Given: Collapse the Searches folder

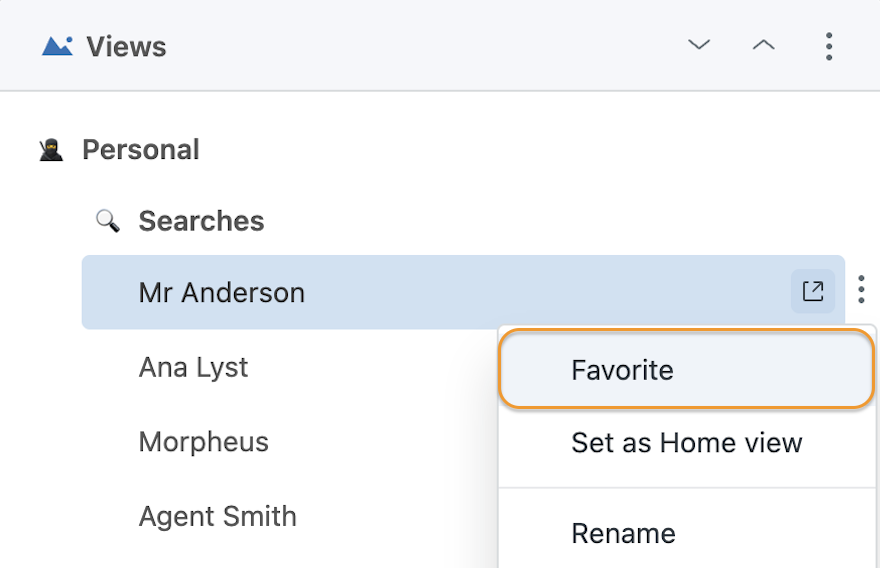Looking at the screenshot, I should (201, 221).
